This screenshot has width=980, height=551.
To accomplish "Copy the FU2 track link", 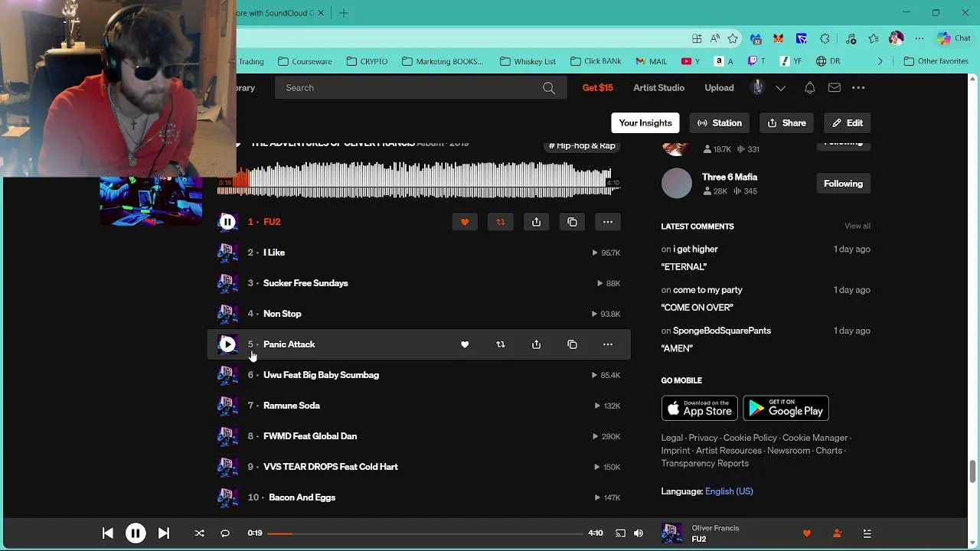I will [x=572, y=222].
